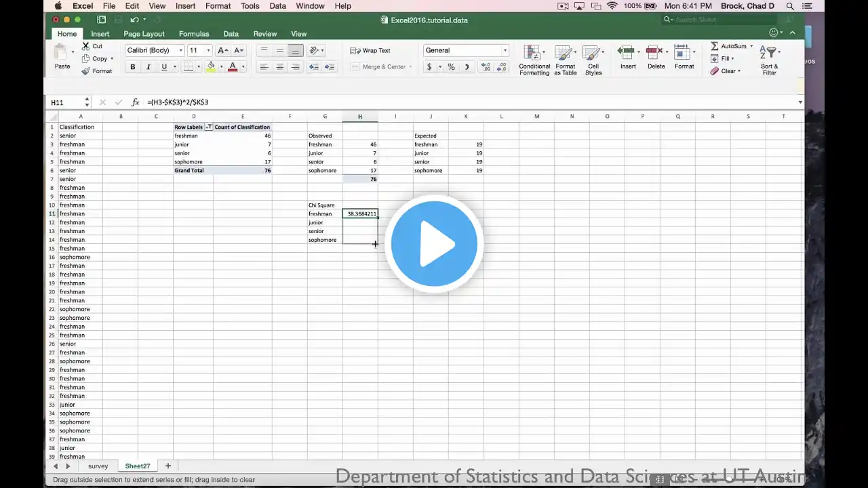868x488 pixels.
Task: Open Sort & Filter
Action: (x=769, y=60)
